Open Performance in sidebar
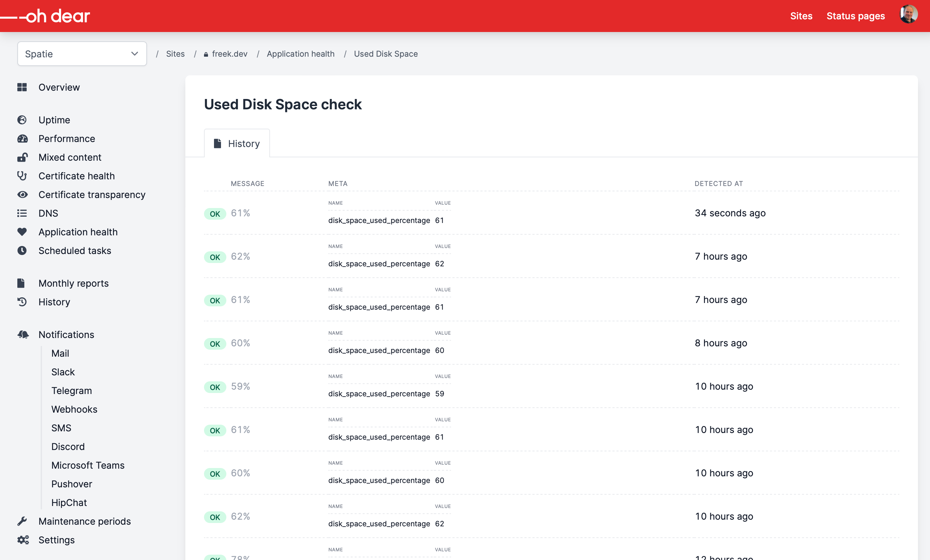The height and width of the screenshot is (560, 930). (66, 138)
